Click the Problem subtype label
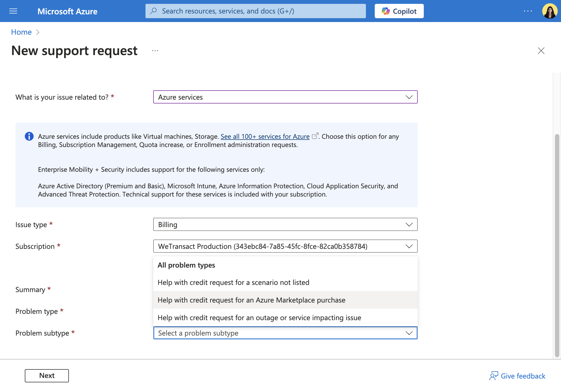561x392 pixels. (42, 333)
